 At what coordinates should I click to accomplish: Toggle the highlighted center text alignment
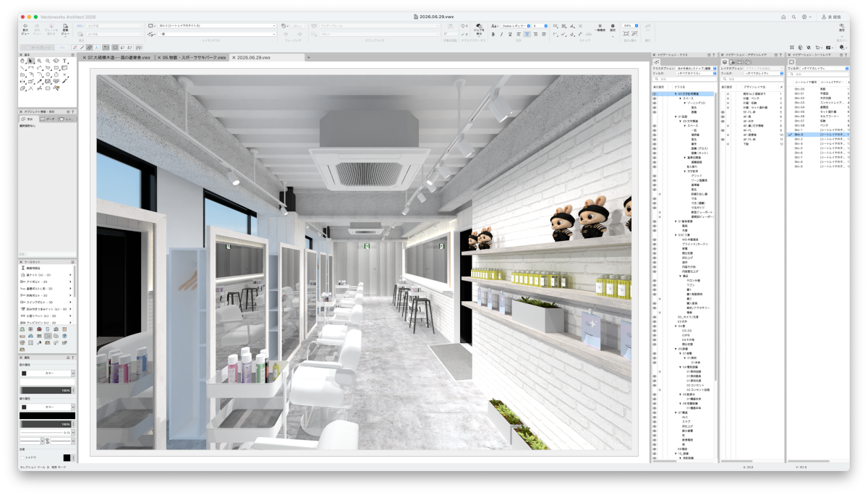527,34
